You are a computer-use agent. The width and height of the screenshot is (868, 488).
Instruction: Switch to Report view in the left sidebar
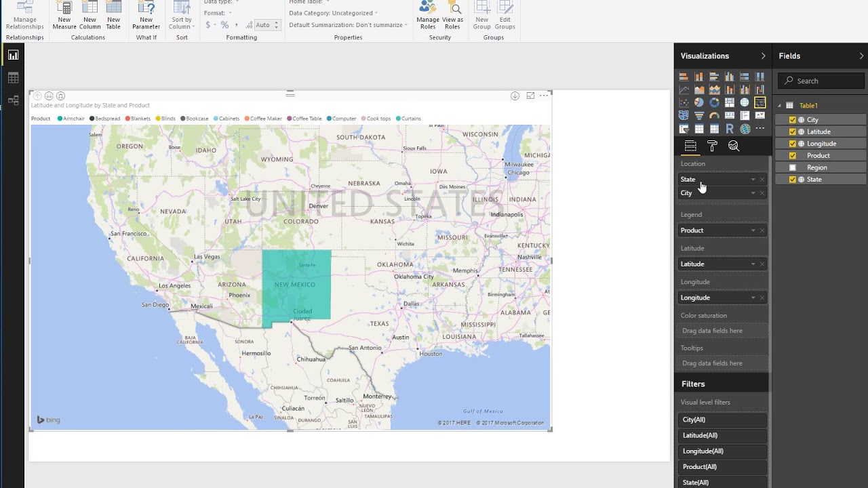click(x=13, y=56)
